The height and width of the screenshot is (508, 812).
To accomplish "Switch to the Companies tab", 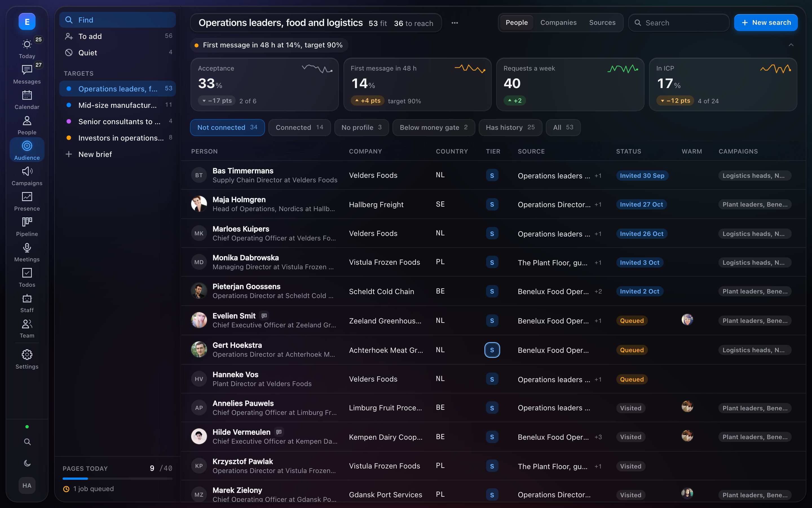I will [x=558, y=23].
